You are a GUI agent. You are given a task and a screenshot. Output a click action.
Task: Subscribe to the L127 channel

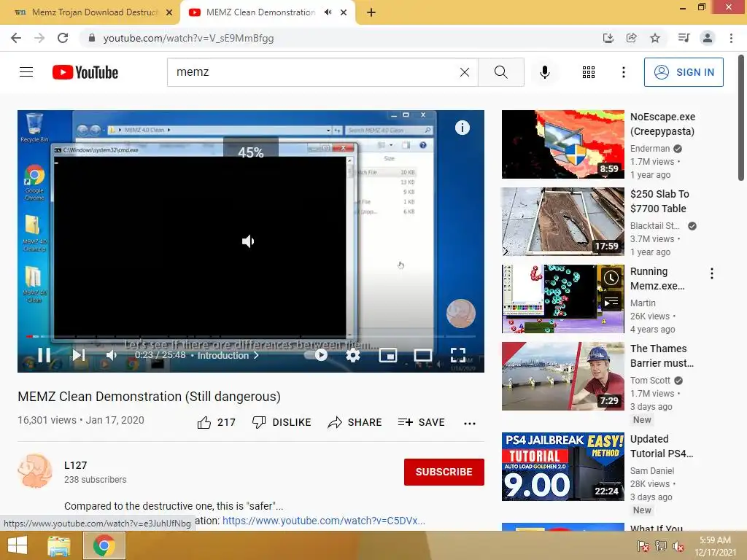tap(444, 472)
